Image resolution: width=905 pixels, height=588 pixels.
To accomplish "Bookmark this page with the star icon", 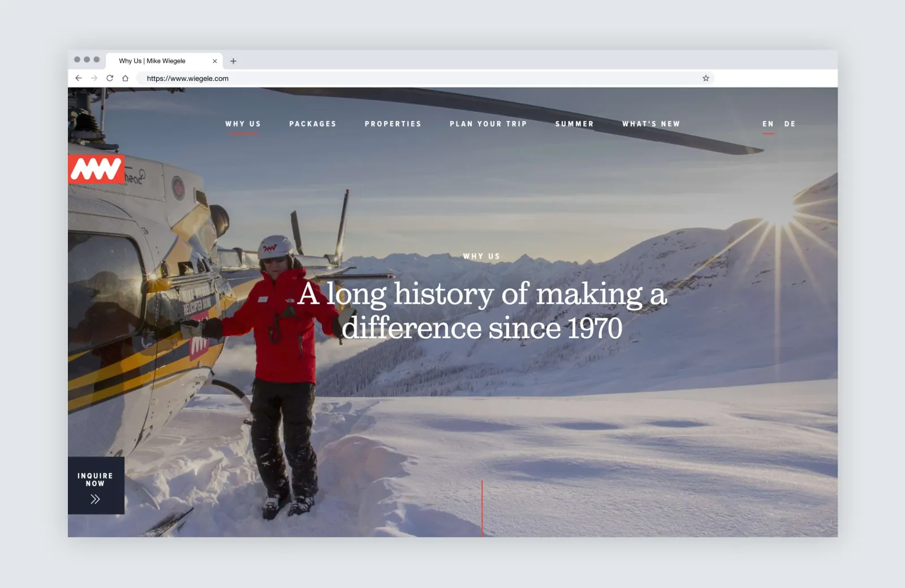I will click(705, 78).
